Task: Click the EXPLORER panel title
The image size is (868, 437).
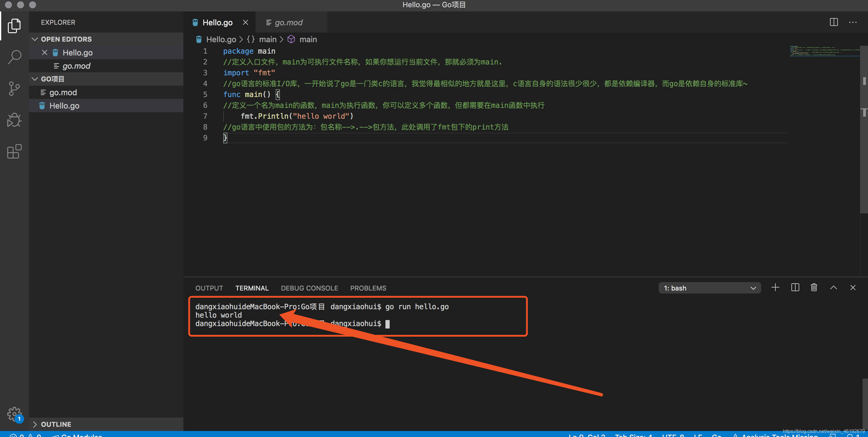Action: point(58,22)
